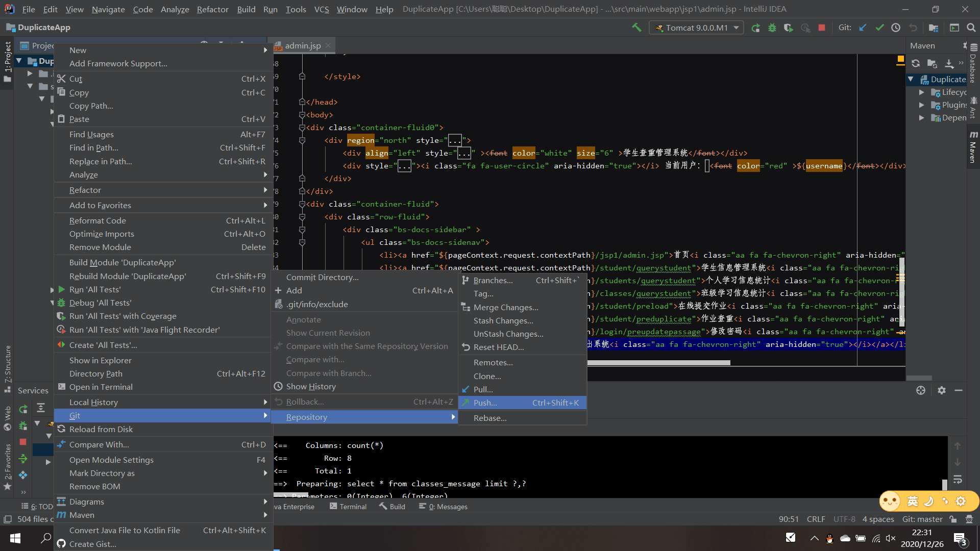This screenshot has height=551, width=980.
Task: Click the Search Everywhere magnifier icon
Action: [x=971, y=28]
